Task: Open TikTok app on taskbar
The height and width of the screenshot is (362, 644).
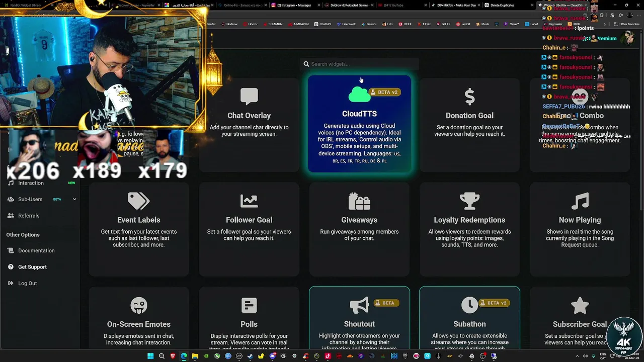Action: pos(328,356)
